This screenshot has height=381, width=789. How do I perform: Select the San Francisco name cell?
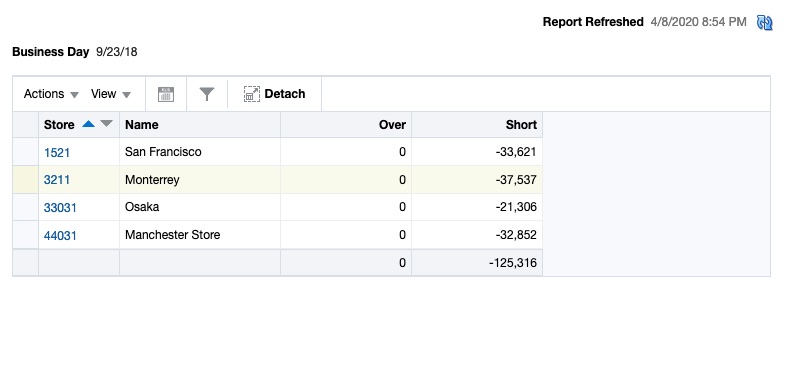(200, 152)
